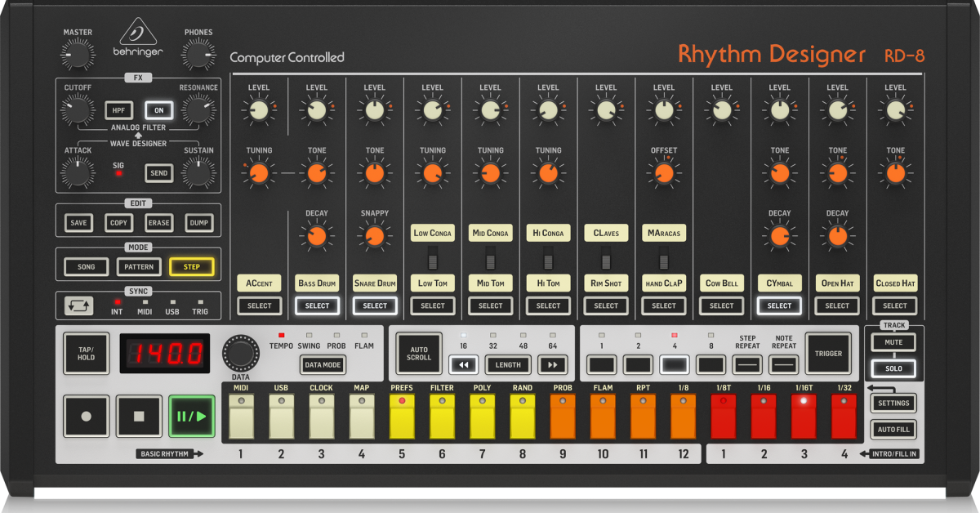Viewport: 980px width, 513px height.
Task: Flip the Mid Conga / Mid Tom switch
Action: (x=491, y=259)
